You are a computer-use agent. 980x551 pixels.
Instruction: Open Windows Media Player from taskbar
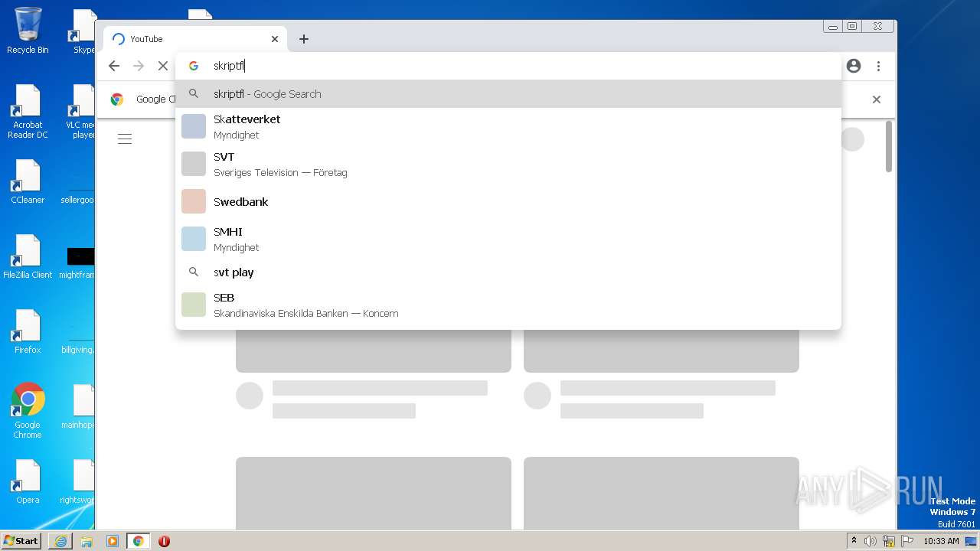[113, 541]
